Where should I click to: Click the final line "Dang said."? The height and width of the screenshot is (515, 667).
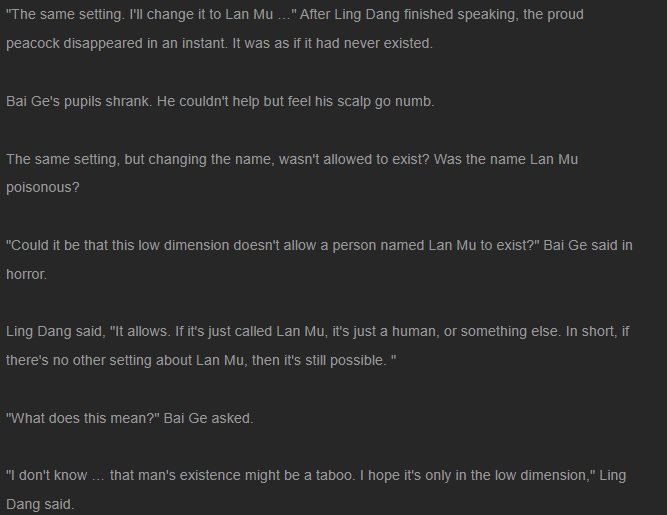click(40, 504)
